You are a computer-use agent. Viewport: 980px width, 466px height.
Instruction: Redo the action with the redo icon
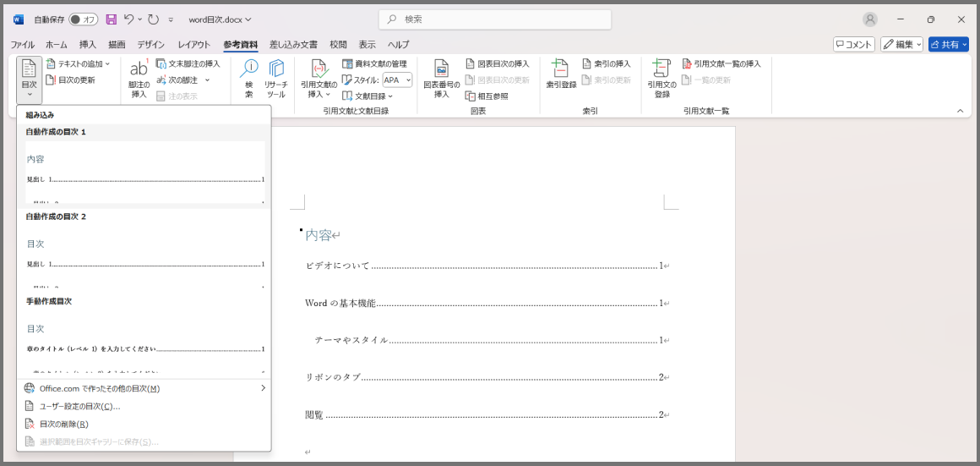point(154,19)
